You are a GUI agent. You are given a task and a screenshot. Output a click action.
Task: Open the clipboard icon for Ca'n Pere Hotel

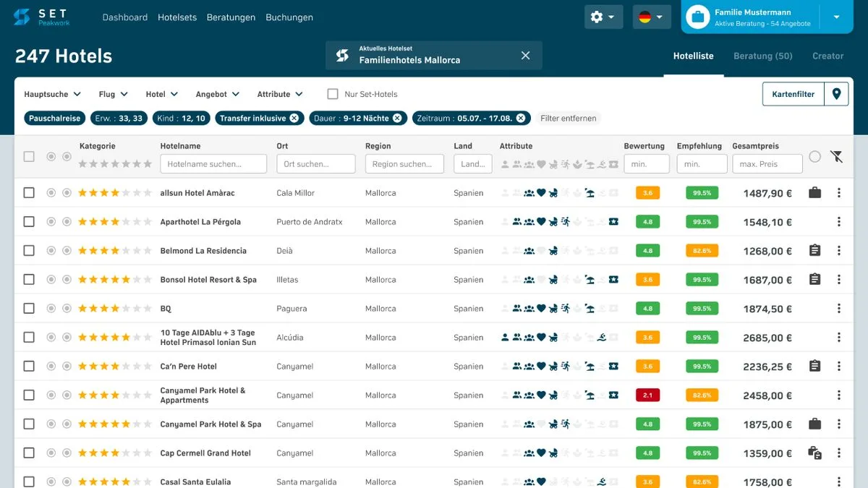pos(814,366)
